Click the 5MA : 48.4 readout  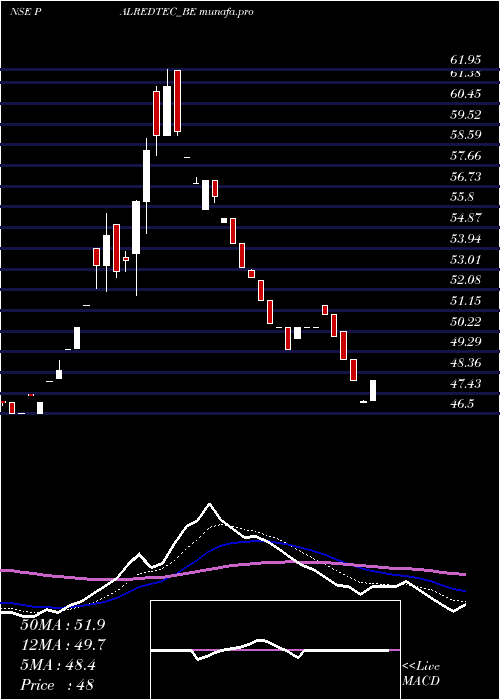(58, 665)
